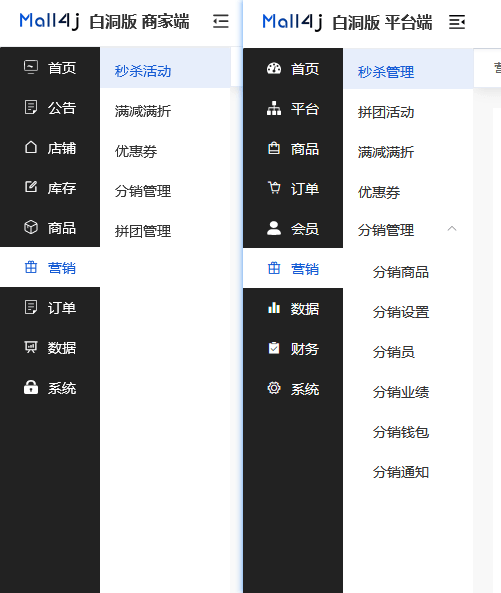Click the 营销 gift icon in the merchant sidebar
501x593 pixels.
point(31,267)
